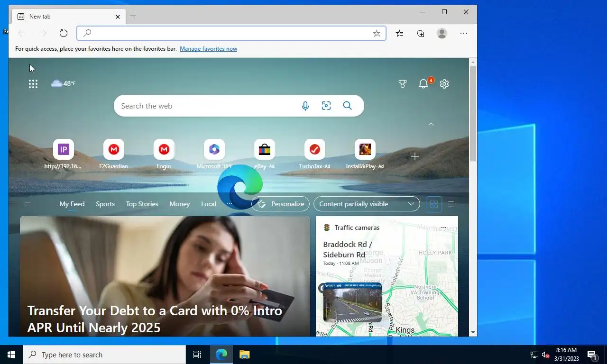The image size is (607, 364).
Task: Switch feed to list view layout
Action: tap(451, 204)
